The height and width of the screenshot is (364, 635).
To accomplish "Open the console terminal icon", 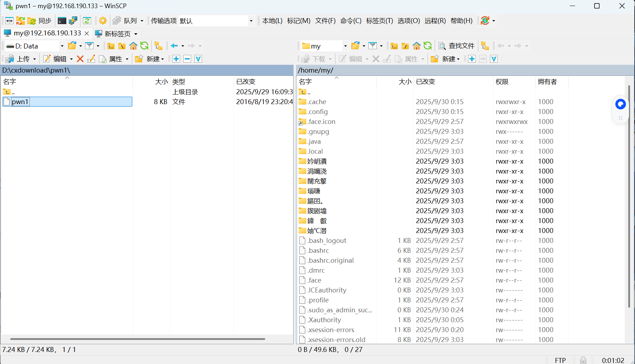I will 62,21.
